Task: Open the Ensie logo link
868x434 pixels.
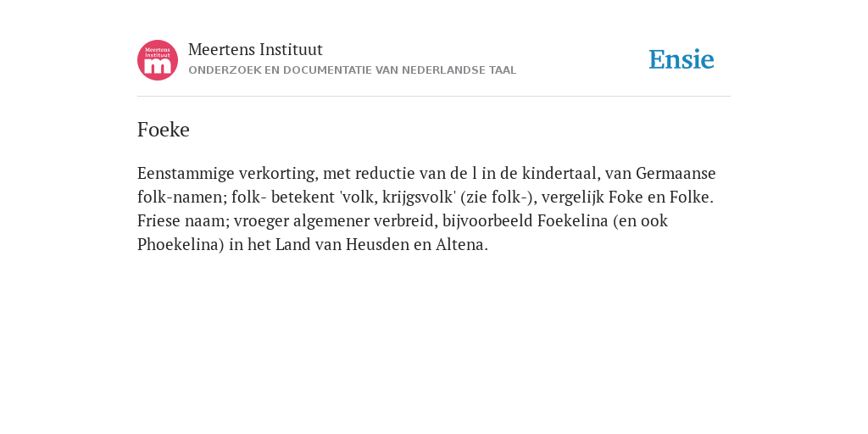Action: pos(682,59)
